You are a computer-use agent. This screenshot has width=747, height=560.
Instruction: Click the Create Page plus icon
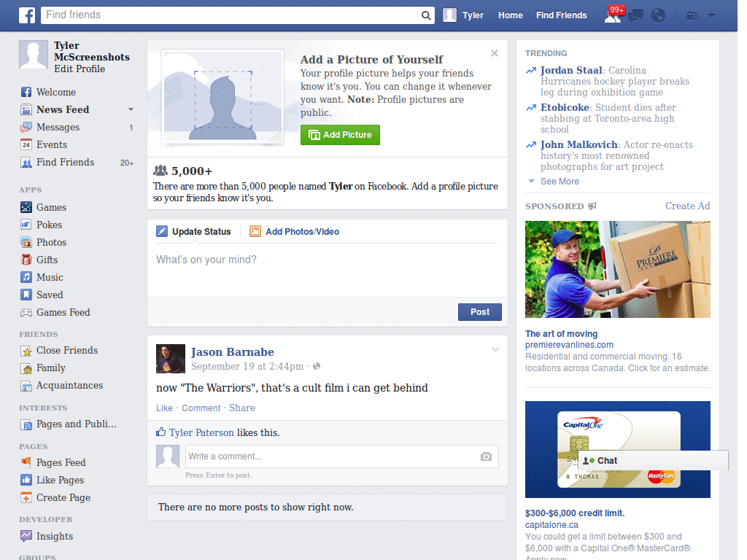(26, 497)
